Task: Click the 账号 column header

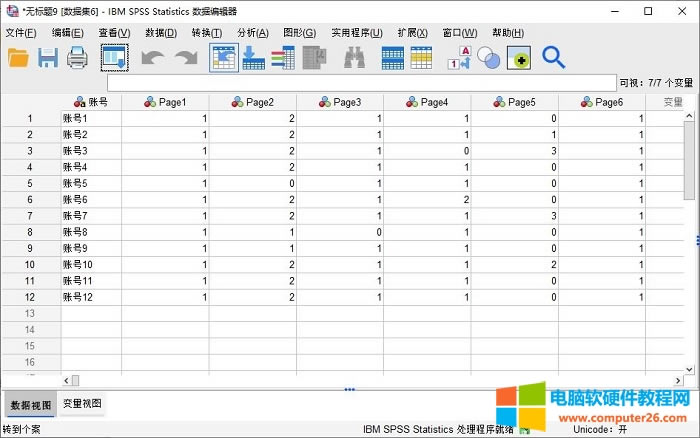Action: (x=90, y=102)
